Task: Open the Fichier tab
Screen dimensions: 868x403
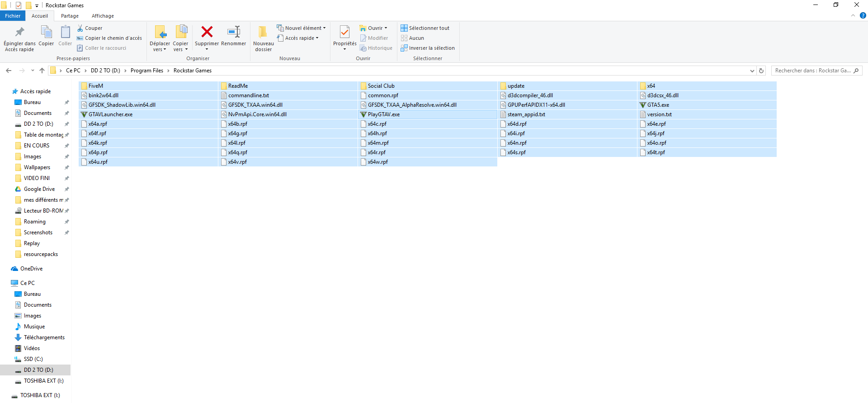Action: tap(13, 16)
